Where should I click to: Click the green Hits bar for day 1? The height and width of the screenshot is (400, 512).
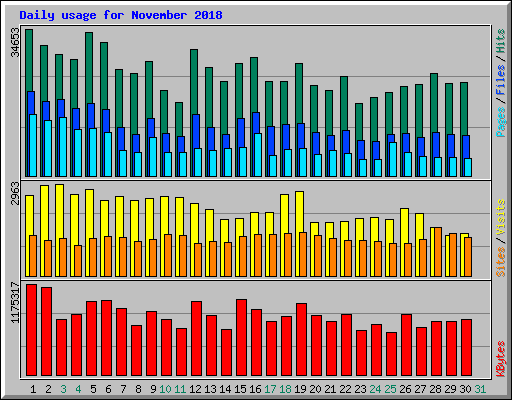(x=29, y=60)
